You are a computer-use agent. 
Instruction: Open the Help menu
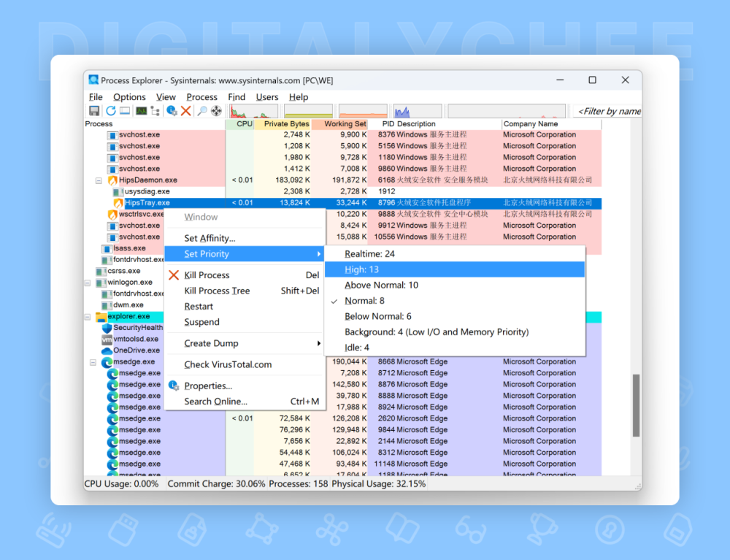tap(299, 97)
